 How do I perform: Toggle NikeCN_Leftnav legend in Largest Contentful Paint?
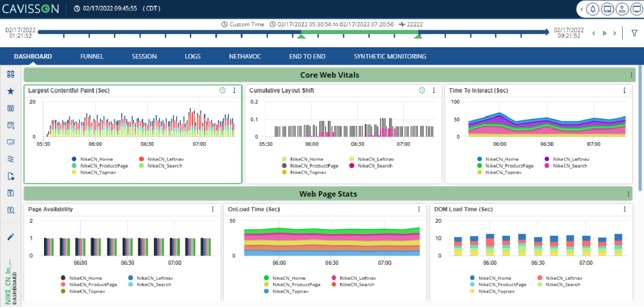[x=161, y=159]
